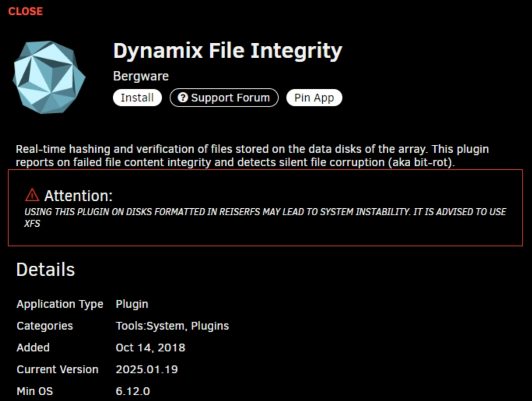Viewport: 532px width, 401px height.
Task: Click the plugin description paragraph
Action: pyautogui.click(x=252, y=156)
